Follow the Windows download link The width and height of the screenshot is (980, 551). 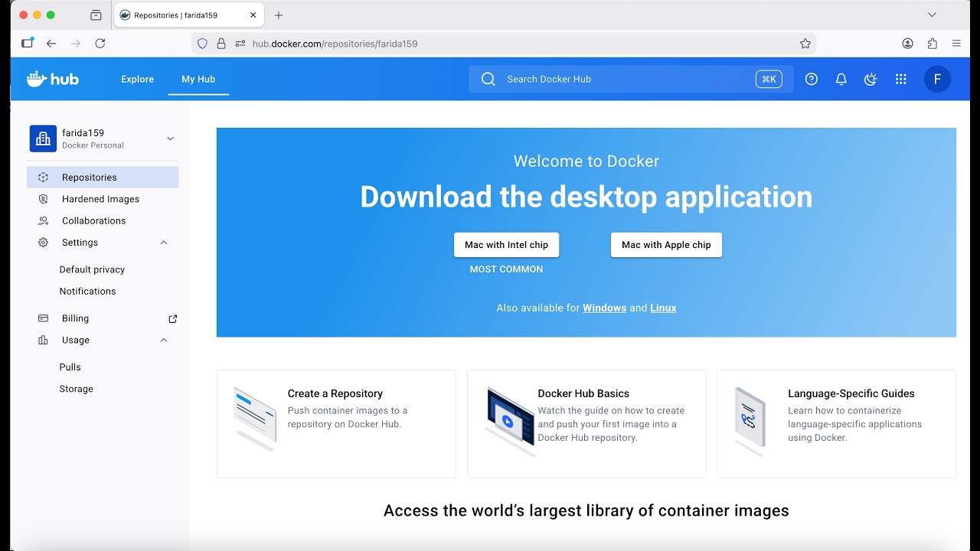click(605, 308)
